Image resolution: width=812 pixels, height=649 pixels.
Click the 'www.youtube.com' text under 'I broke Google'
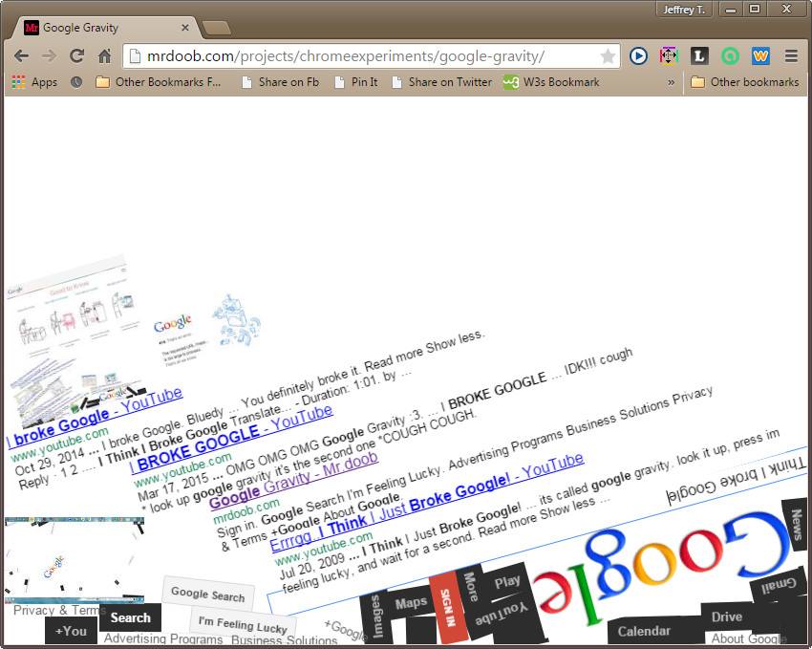tap(59, 444)
